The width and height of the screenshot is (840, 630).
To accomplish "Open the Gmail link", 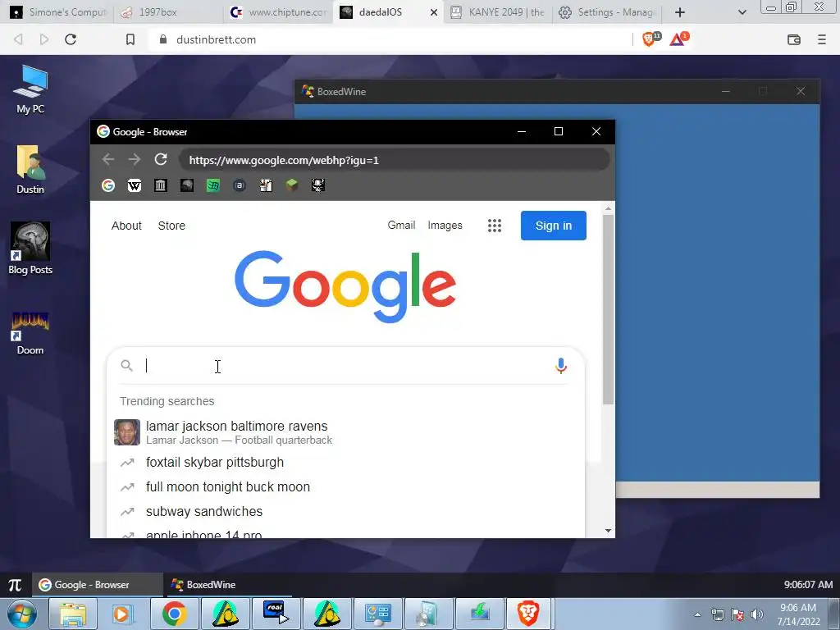I will pyautogui.click(x=401, y=225).
